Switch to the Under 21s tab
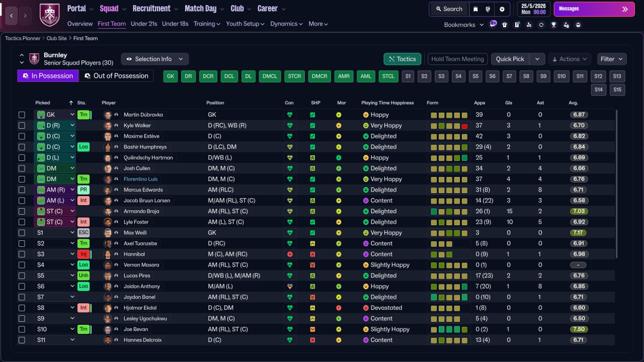The width and height of the screenshot is (644, 362). [x=144, y=24]
